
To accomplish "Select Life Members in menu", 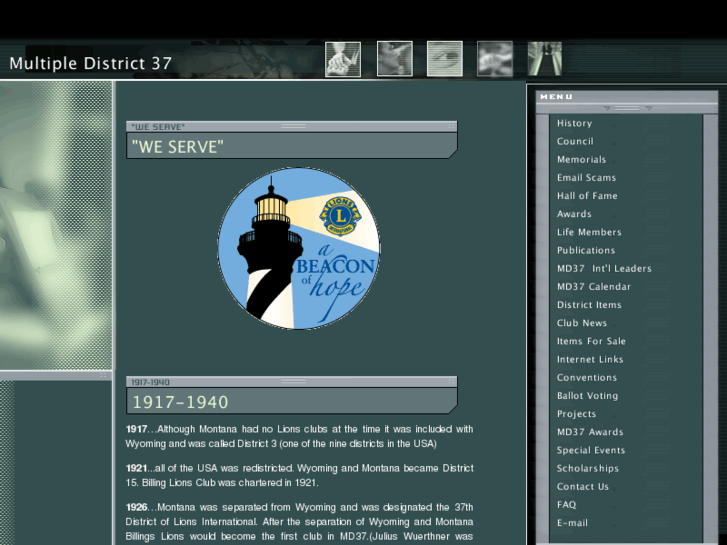I will pyautogui.click(x=589, y=232).
